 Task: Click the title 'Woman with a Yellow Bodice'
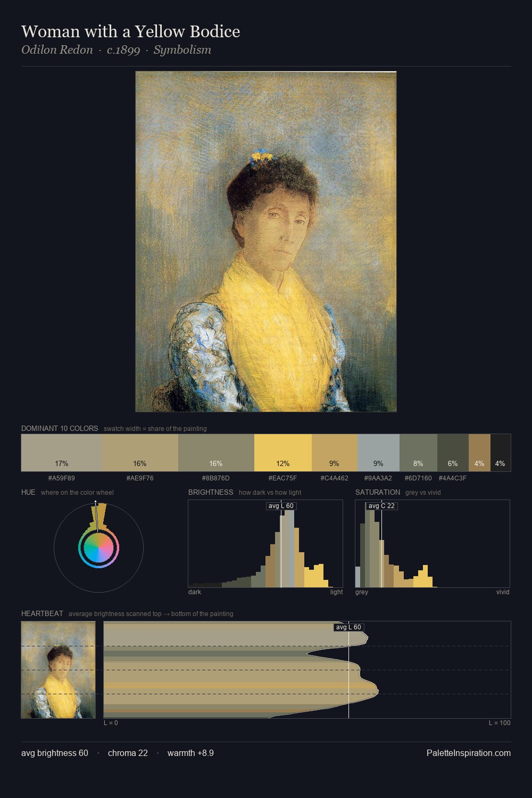131,31
